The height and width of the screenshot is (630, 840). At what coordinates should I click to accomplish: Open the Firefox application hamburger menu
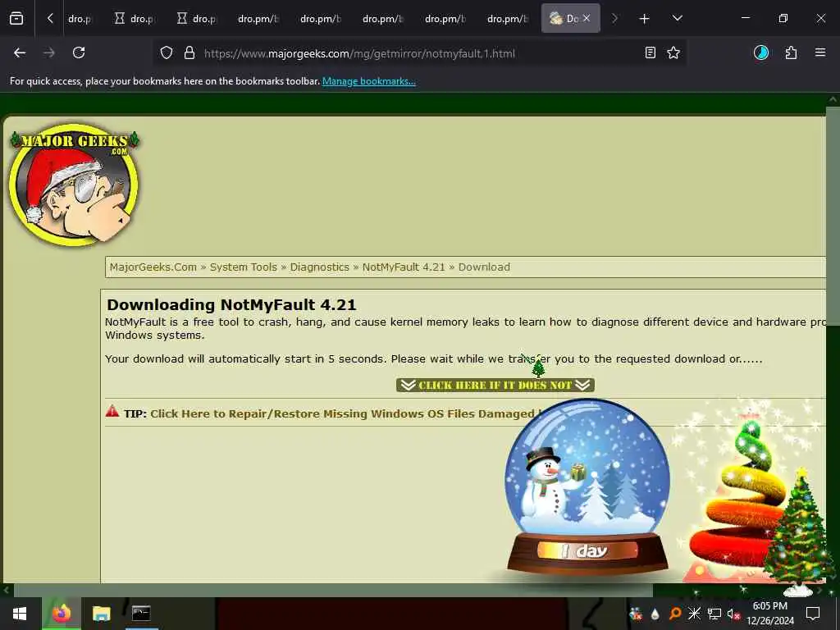click(820, 52)
